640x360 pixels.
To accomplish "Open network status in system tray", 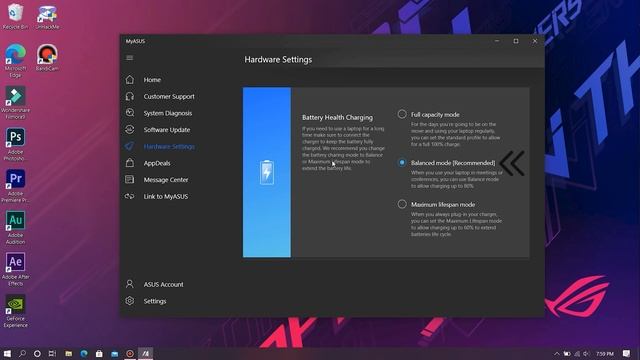I will (x=577, y=353).
